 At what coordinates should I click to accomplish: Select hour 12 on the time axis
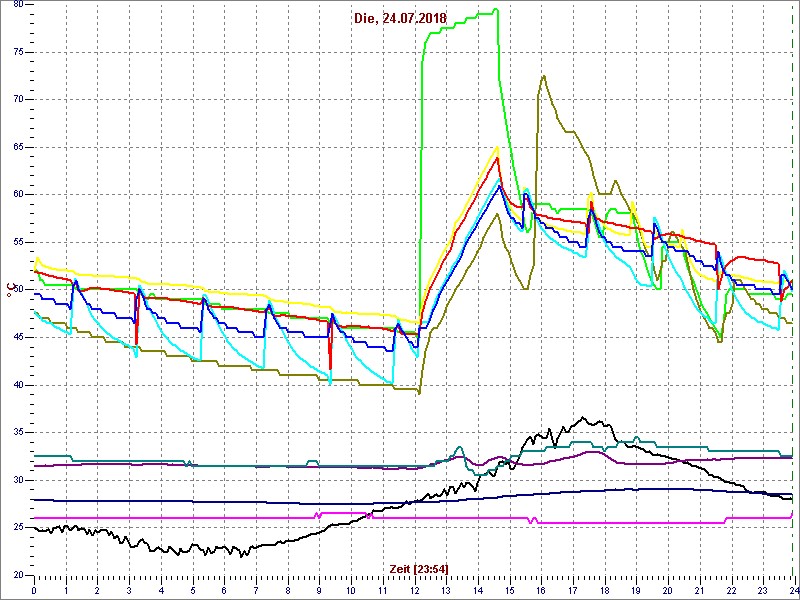[x=415, y=591]
